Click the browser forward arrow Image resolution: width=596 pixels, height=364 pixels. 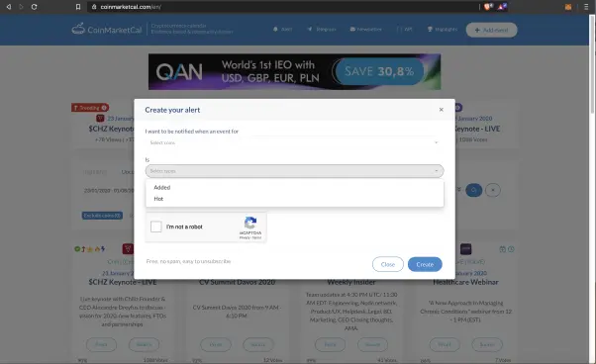tap(21, 7)
